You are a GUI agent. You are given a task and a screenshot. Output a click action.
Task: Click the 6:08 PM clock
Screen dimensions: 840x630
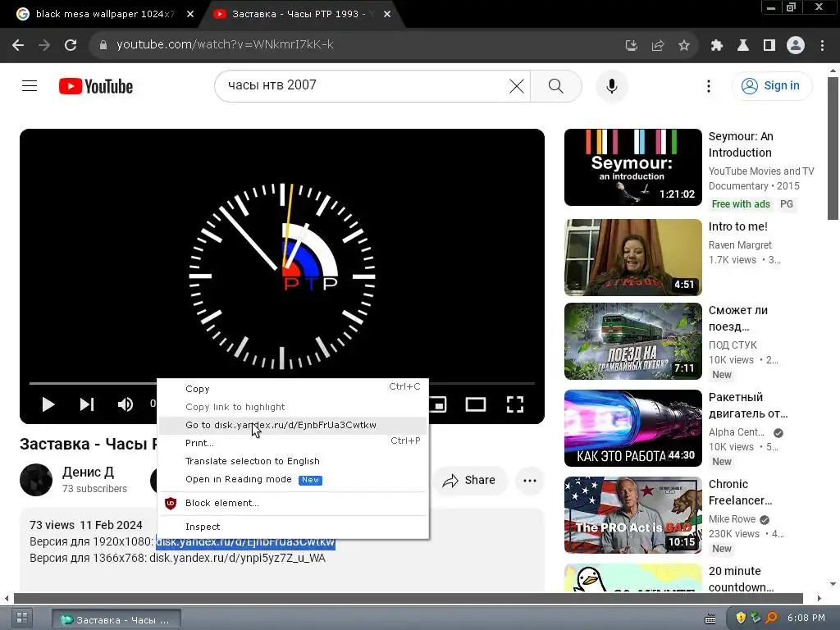pyautogui.click(x=806, y=618)
